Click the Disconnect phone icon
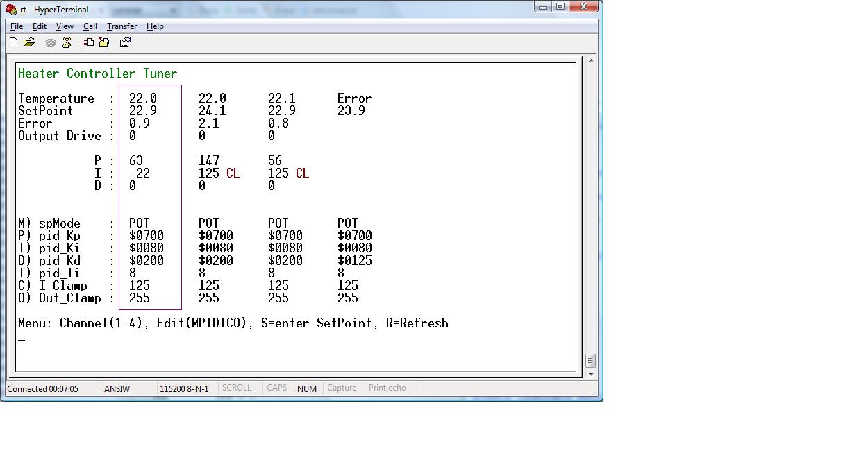The height and width of the screenshot is (471, 868). pyautogui.click(x=67, y=42)
